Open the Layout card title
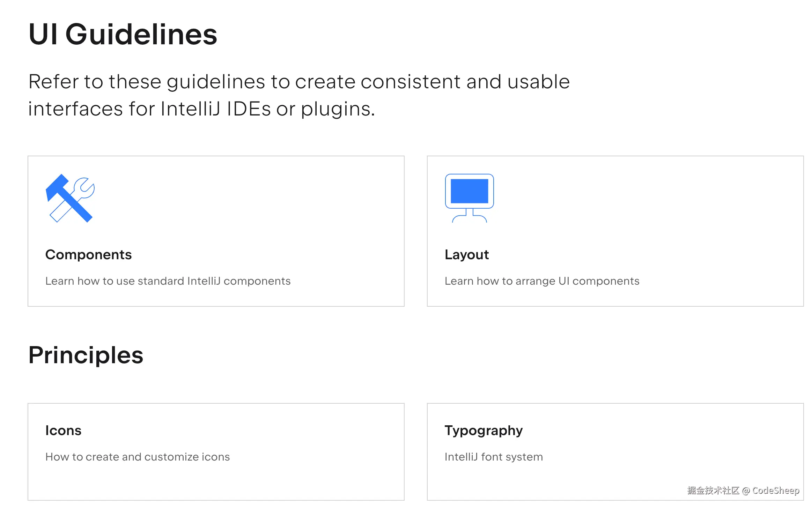The height and width of the screenshot is (508, 812). [467, 255]
